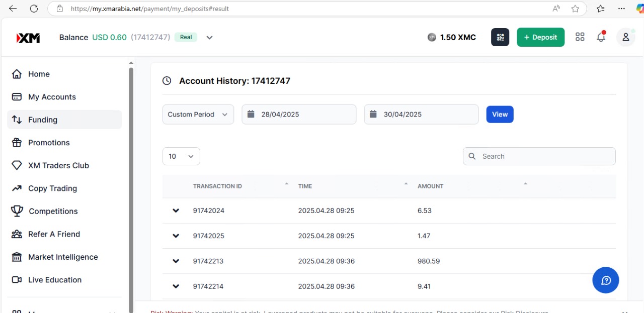Click the XM logo
The image size is (644, 313).
(28, 38)
